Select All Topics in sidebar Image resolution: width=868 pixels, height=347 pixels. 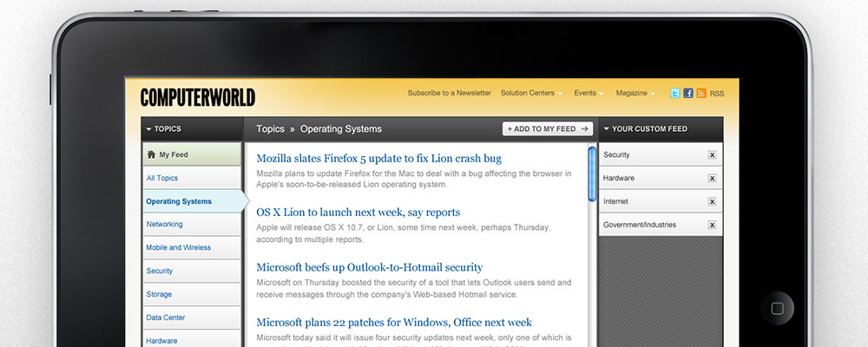192,178
